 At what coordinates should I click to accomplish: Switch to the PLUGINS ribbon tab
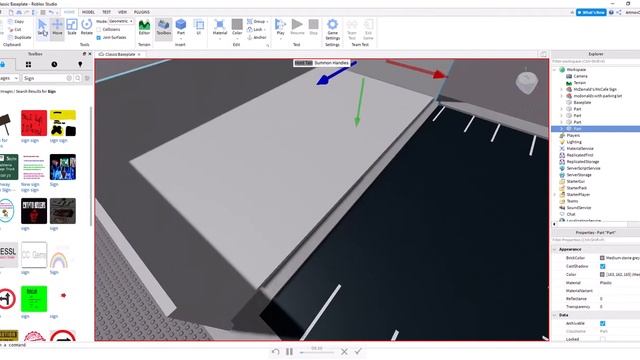click(142, 12)
